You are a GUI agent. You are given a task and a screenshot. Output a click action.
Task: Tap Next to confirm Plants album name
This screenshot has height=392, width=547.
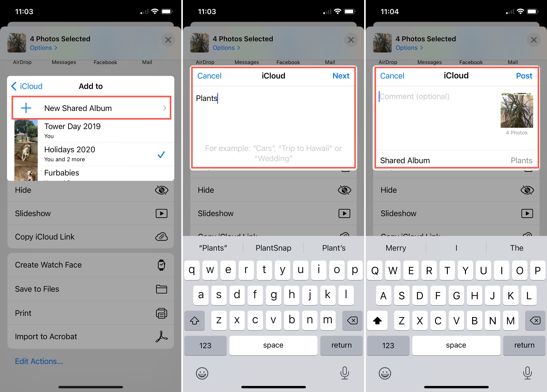click(341, 76)
